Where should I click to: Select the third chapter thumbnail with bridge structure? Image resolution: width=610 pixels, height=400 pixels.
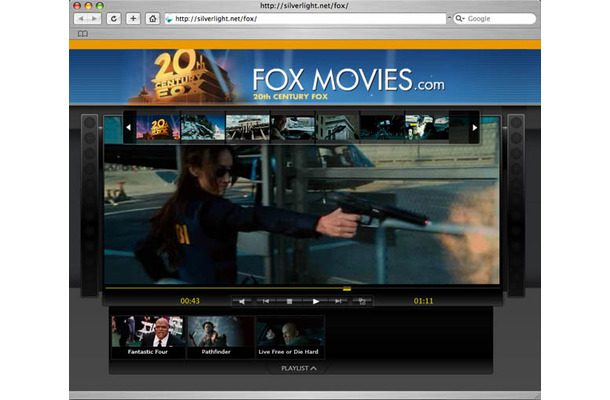248,128
